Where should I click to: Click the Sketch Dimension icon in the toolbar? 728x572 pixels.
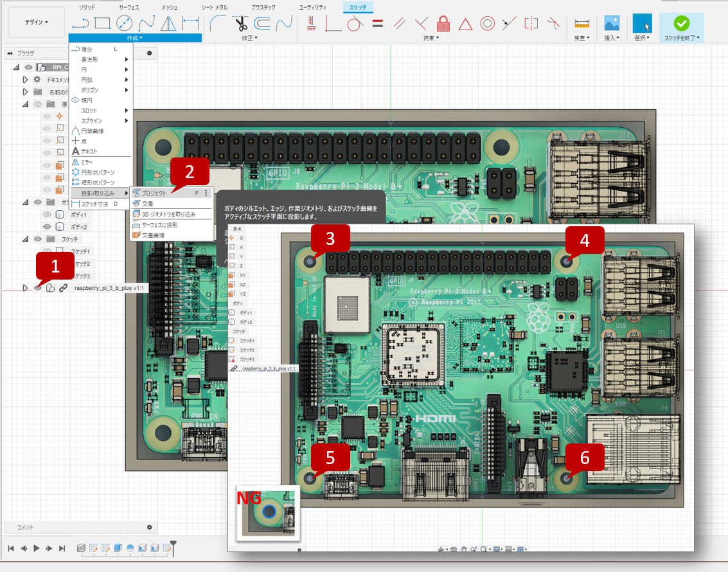tap(190, 22)
